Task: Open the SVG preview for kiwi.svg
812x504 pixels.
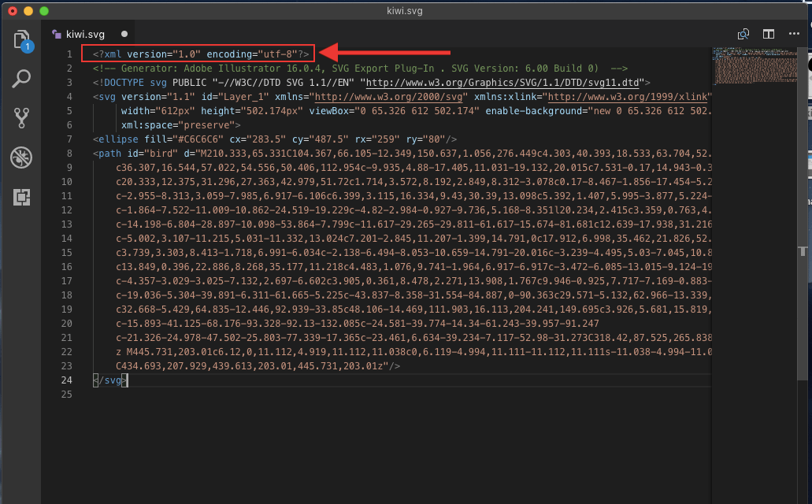Action: point(743,35)
